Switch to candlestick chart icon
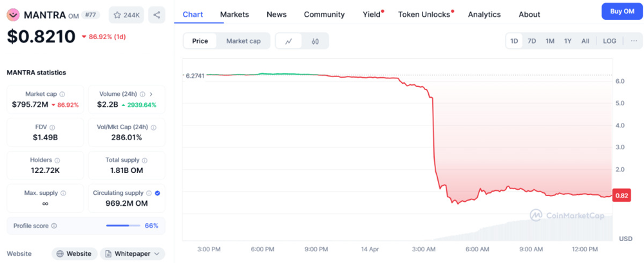This screenshot has width=644, height=263. (x=315, y=41)
